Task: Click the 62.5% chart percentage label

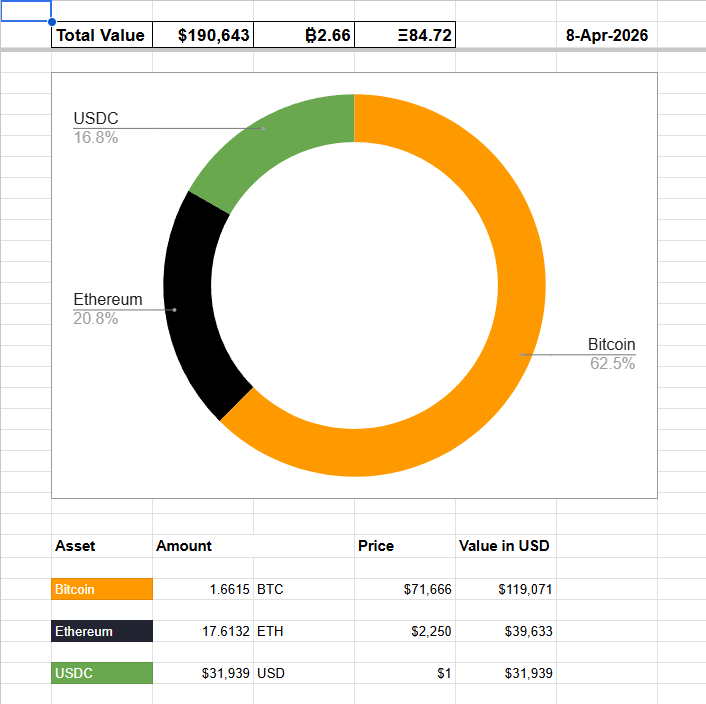Action: [612, 363]
